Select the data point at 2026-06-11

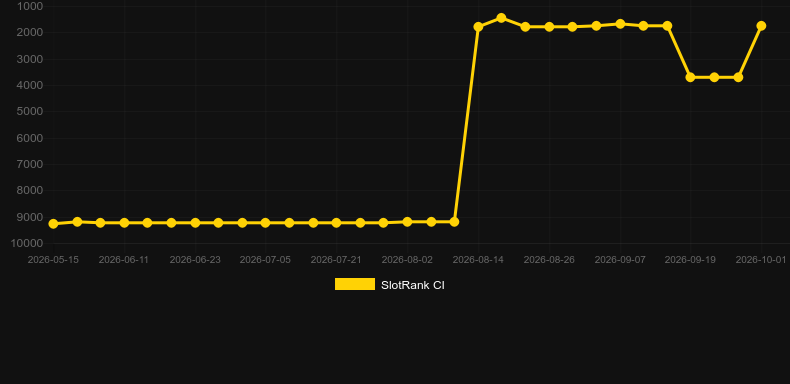point(124,223)
